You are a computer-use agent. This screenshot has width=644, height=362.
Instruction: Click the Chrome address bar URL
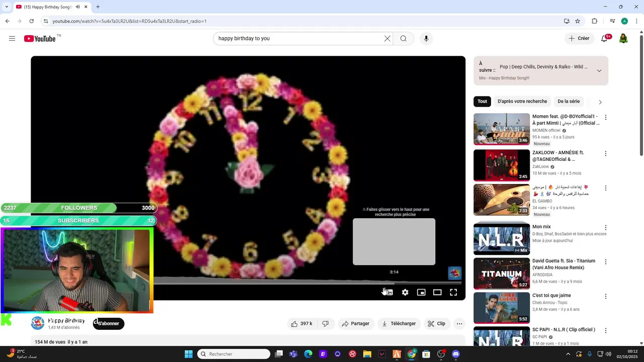click(x=129, y=21)
